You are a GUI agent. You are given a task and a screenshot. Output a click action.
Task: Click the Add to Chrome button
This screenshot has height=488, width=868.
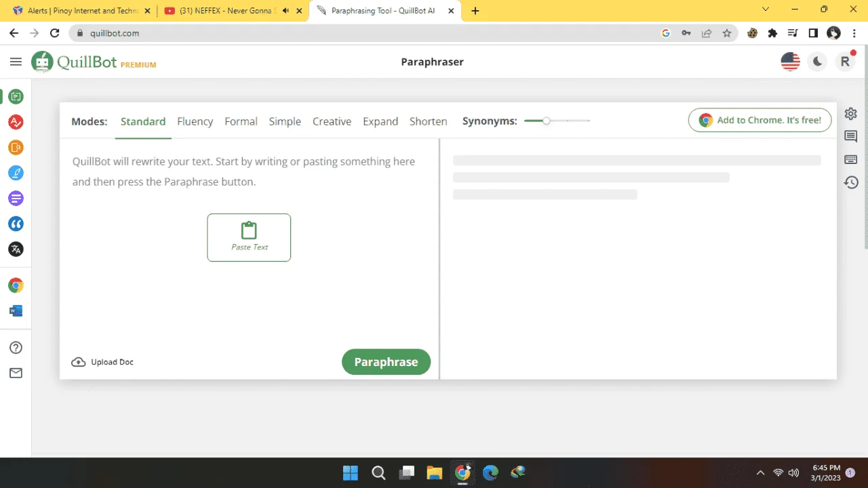click(759, 120)
